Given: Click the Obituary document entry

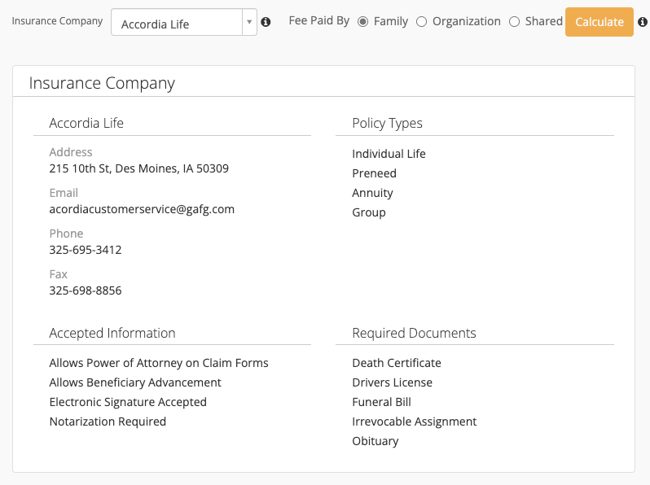Looking at the screenshot, I should tap(376, 441).
